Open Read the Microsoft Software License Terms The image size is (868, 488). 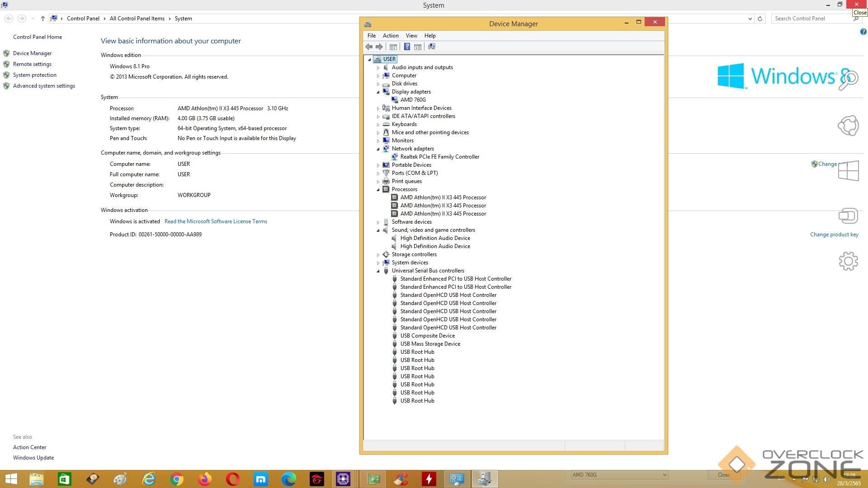pos(216,221)
